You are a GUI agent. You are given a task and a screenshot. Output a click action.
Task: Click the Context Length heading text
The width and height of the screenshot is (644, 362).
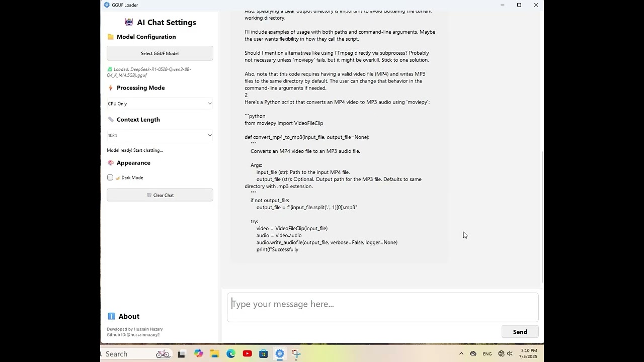coord(138,120)
